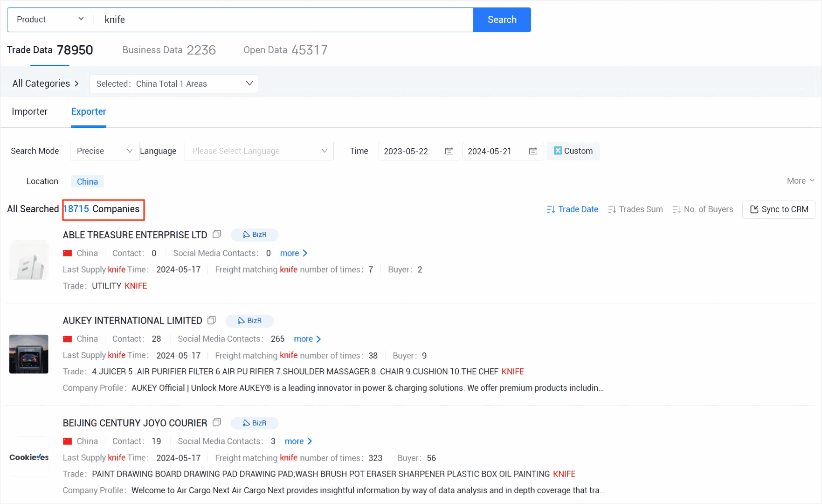Open calendar icon for start date 2023-05-22
Screen dimensions: 822x504
(x=449, y=151)
